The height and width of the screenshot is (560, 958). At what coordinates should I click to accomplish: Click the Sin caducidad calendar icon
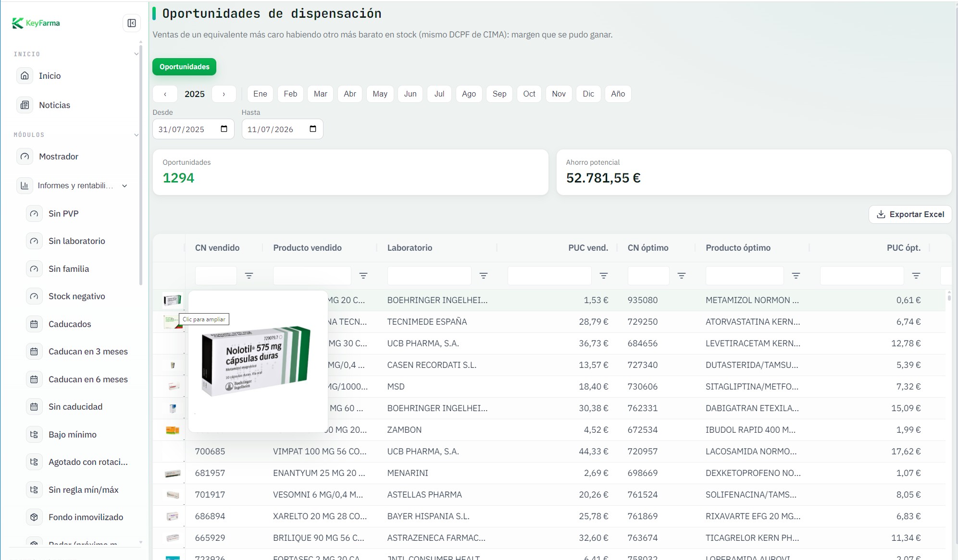(x=34, y=407)
